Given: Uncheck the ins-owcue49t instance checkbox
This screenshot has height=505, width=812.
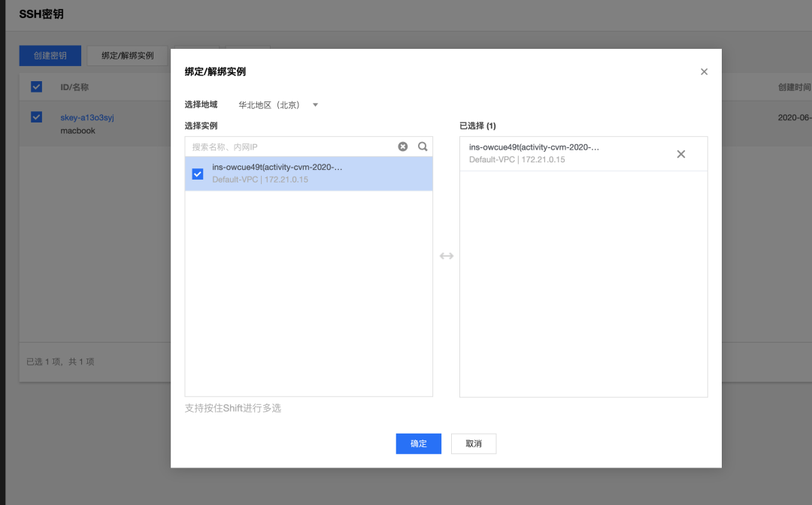Looking at the screenshot, I should (x=196, y=173).
